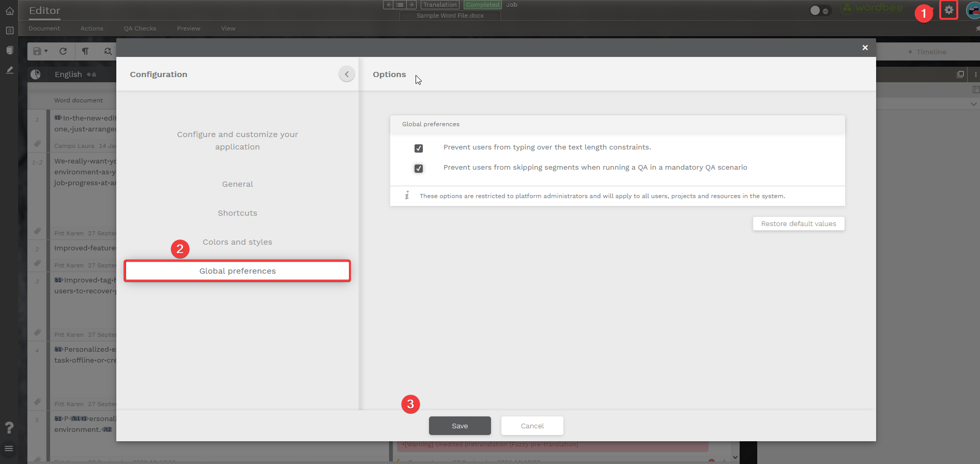
Task: Click the pie chart statistics icon
Action: pyautogui.click(x=36, y=74)
